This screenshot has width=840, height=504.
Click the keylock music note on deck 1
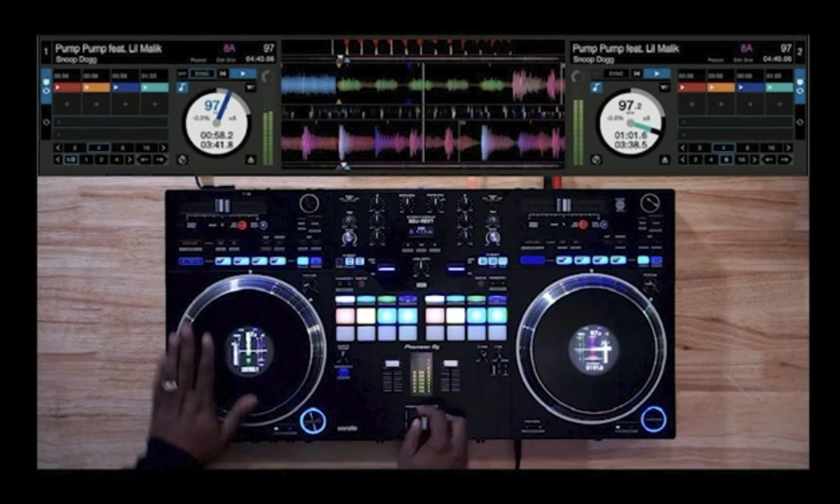coord(182,88)
